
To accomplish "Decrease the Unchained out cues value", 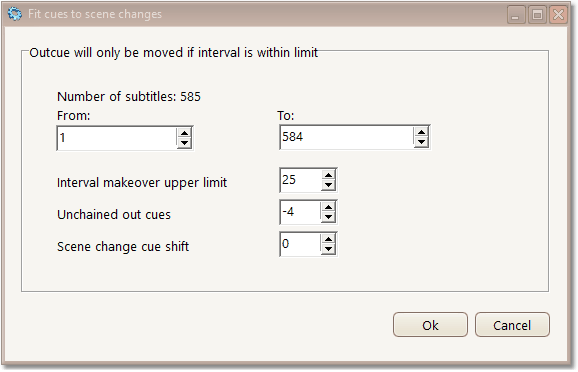I will [328, 217].
